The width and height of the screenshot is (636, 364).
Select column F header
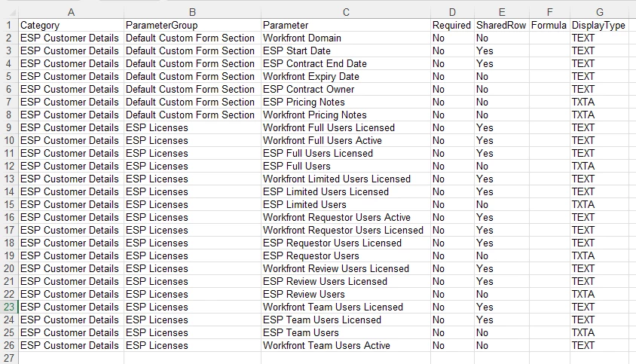(549, 12)
